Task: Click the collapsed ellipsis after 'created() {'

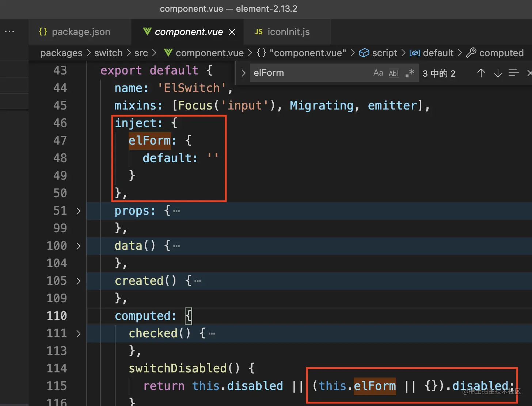Action: click(198, 281)
